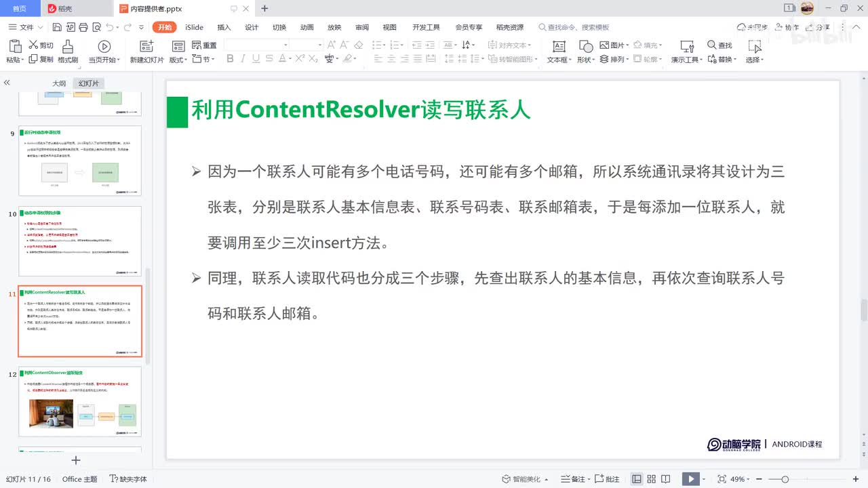The height and width of the screenshot is (488, 868).
Task: Click the Copy (复制) icon
Action: pyautogui.click(x=33, y=59)
